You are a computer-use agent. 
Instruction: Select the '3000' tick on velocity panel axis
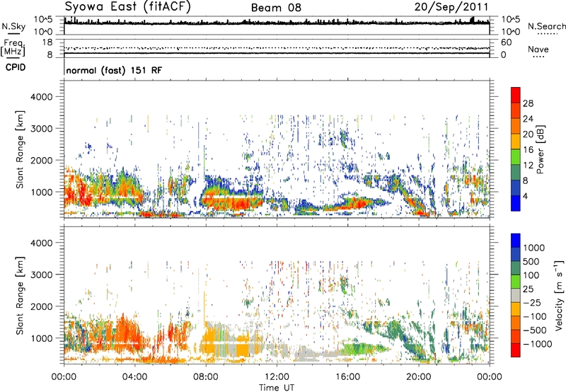click(41, 275)
